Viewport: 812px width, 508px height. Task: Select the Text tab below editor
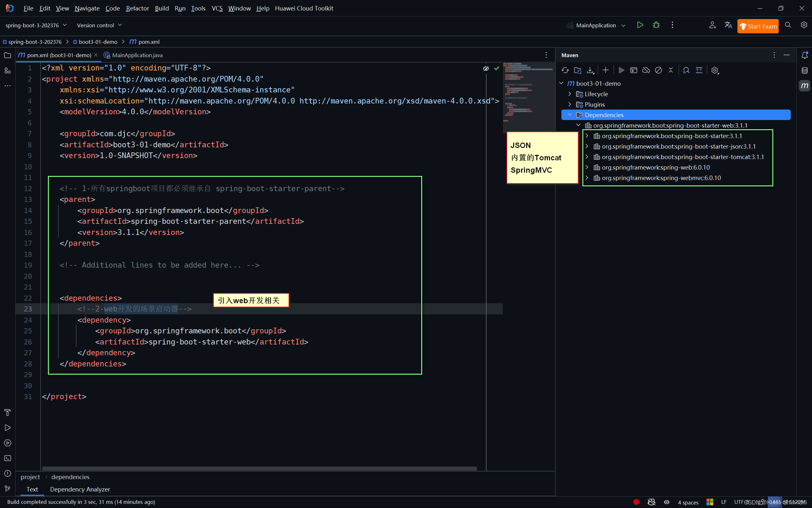coord(32,489)
